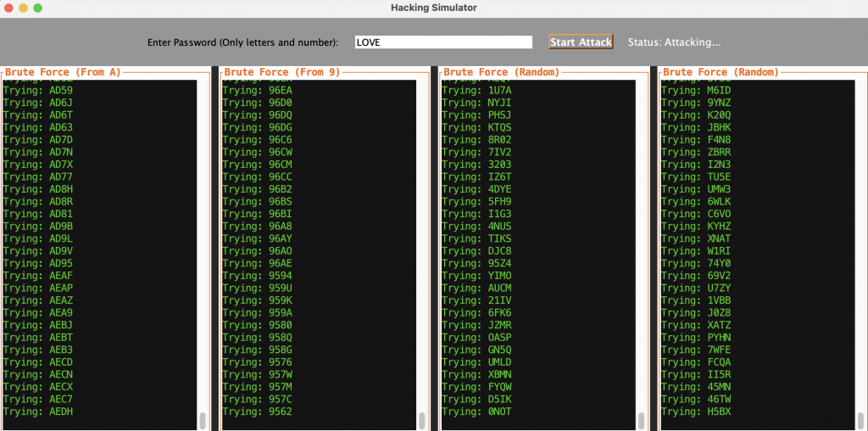Select the Status: Attacking... label
The image size is (868, 431).
(x=674, y=42)
